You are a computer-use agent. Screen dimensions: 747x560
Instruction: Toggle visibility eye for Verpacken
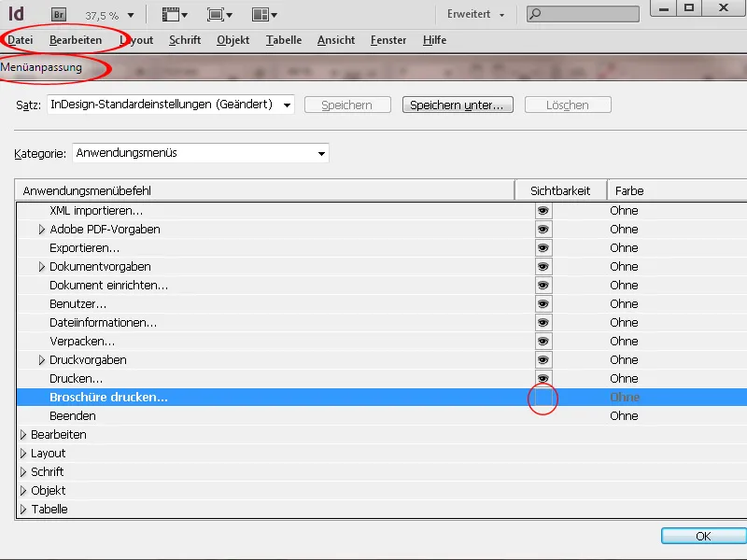point(543,341)
